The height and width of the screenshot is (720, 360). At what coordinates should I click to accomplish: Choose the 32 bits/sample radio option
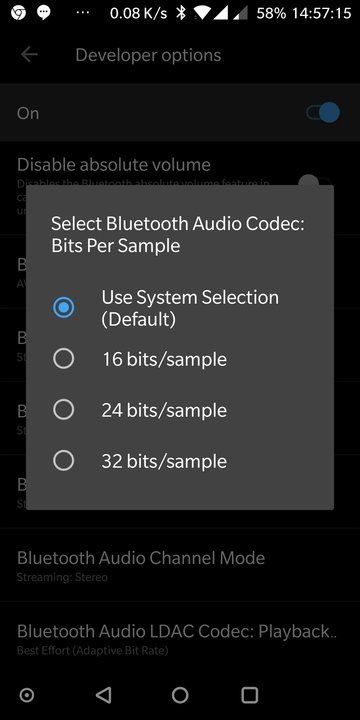click(x=63, y=461)
